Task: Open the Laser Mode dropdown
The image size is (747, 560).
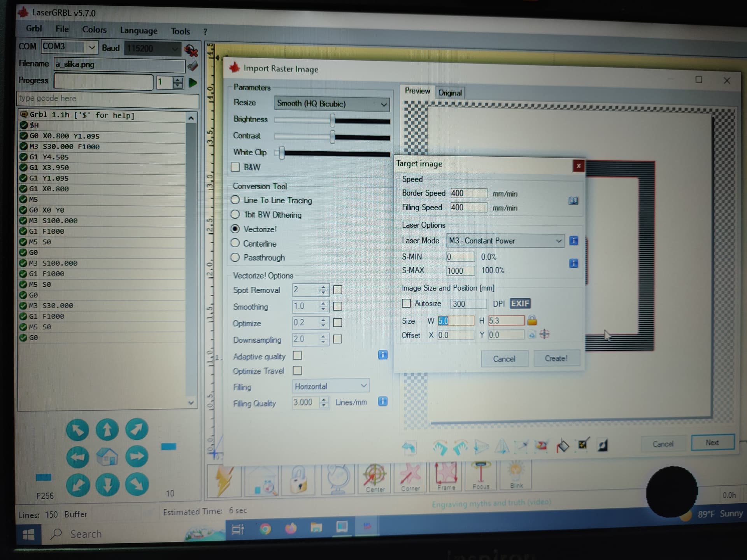Action: [505, 241]
